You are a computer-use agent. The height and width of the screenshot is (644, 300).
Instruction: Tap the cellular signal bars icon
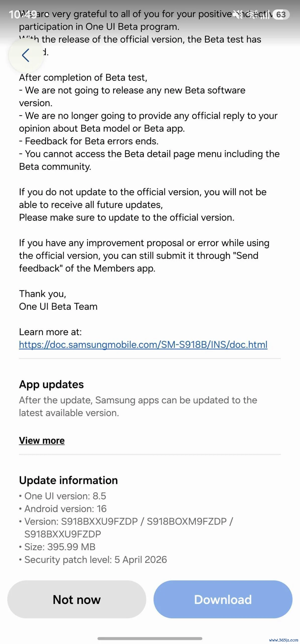265,14
